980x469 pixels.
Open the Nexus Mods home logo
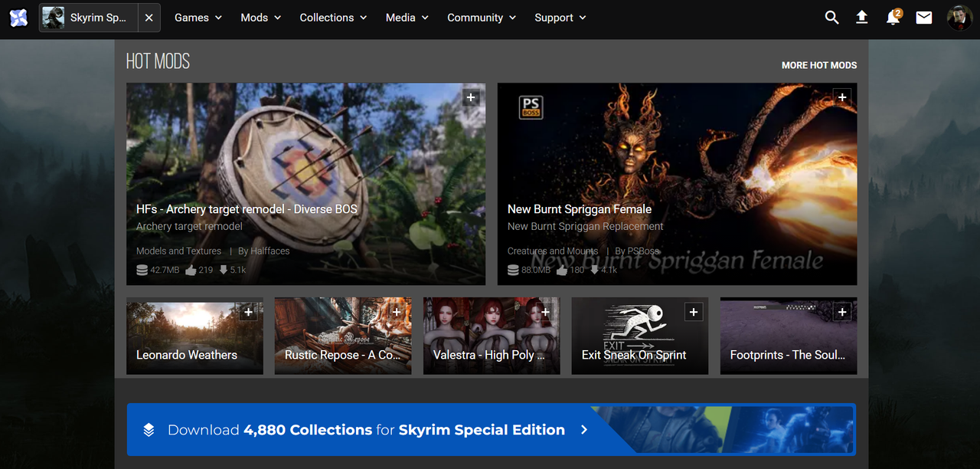18,17
